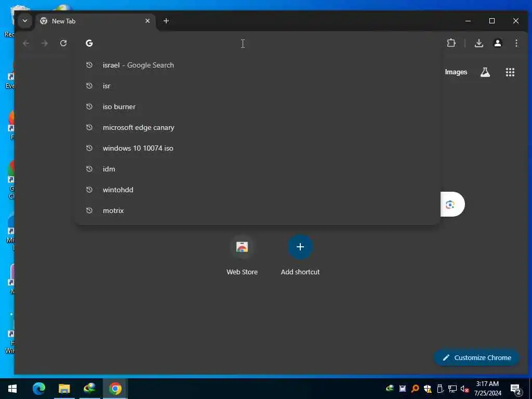
Task: Click history clock icon beside 'motrix'
Action: click(89, 210)
